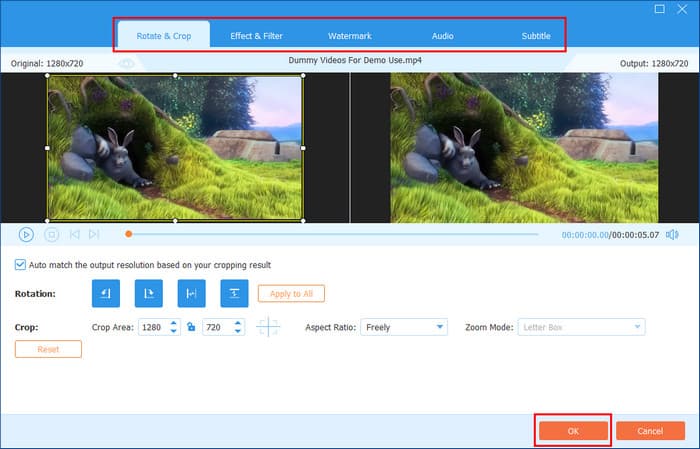This screenshot has height=449, width=700.
Task: Open the Watermark tab
Action: click(x=349, y=36)
